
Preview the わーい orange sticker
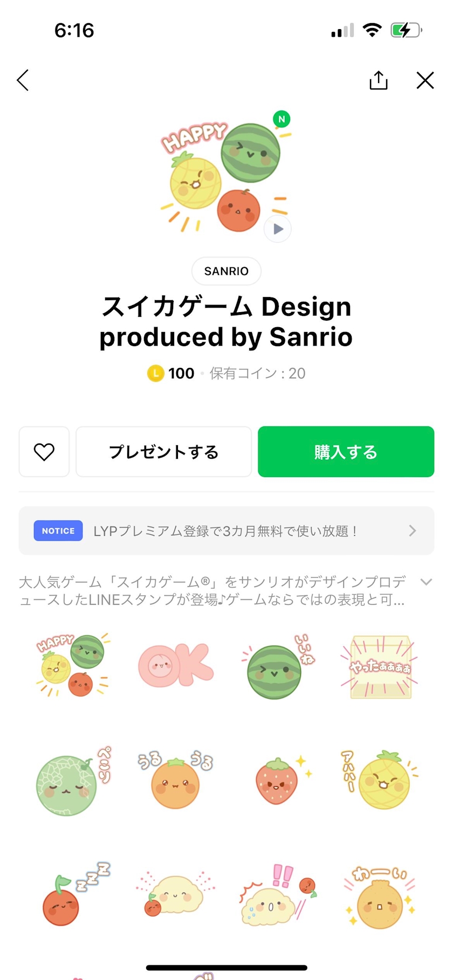(380, 896)
